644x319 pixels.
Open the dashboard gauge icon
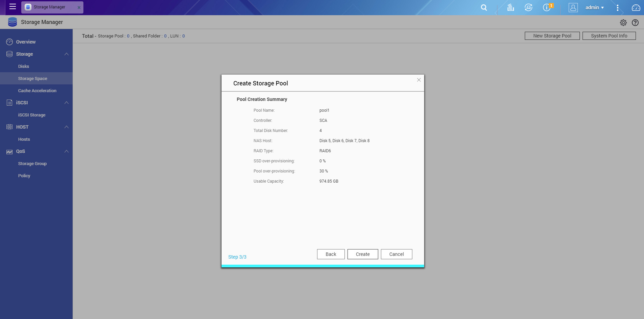point(636,7)
